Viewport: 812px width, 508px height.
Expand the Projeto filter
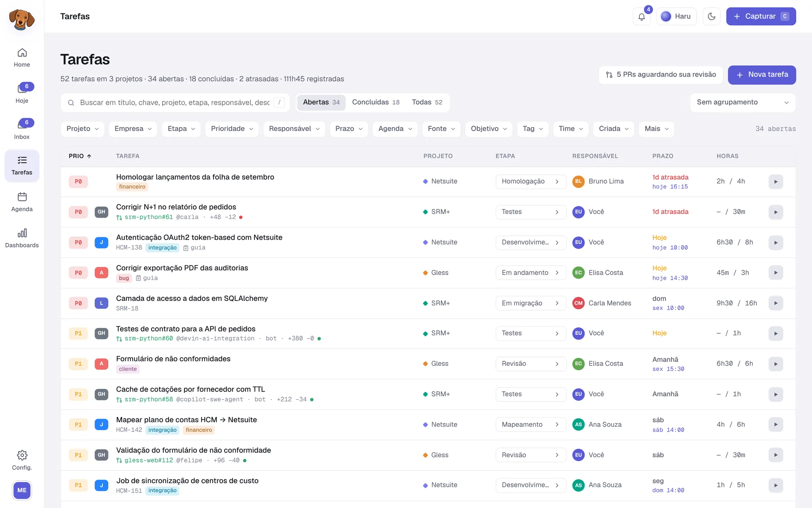(82, 129)
